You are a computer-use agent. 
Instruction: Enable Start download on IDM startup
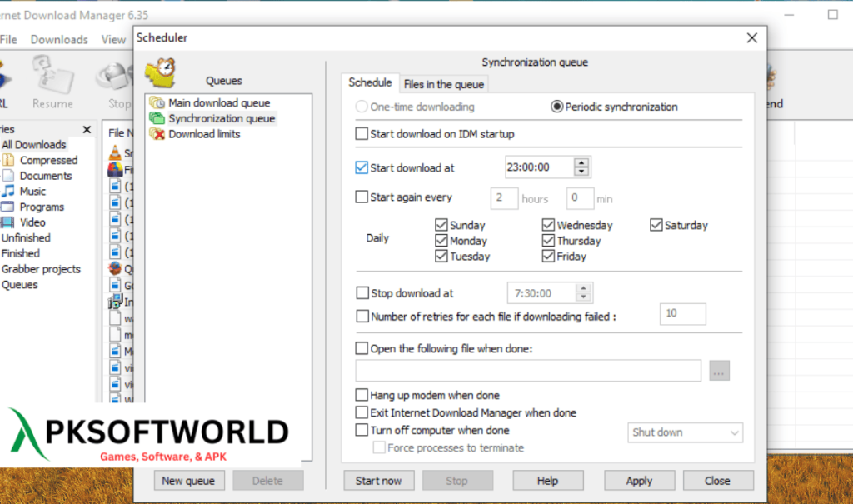(x=362, y=133)
